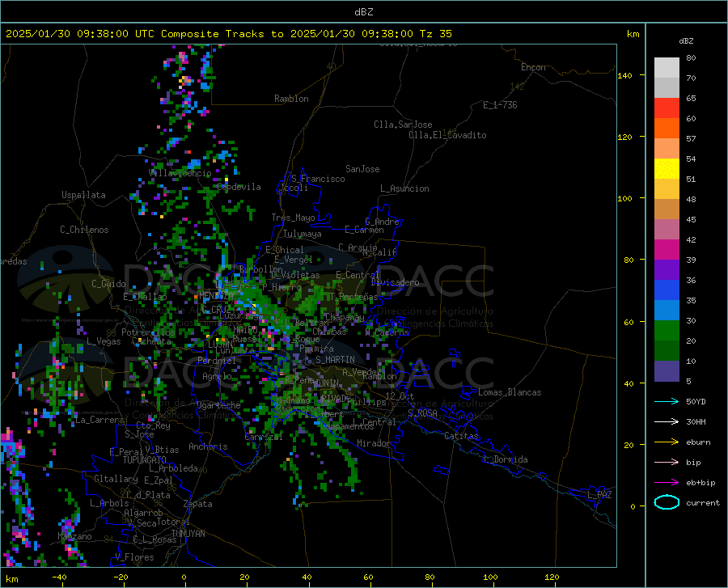Image resolution: width=728 pixels, height=588 pixels.
Task: Click the S_MARTIN city label
Action: pos(335,360)
